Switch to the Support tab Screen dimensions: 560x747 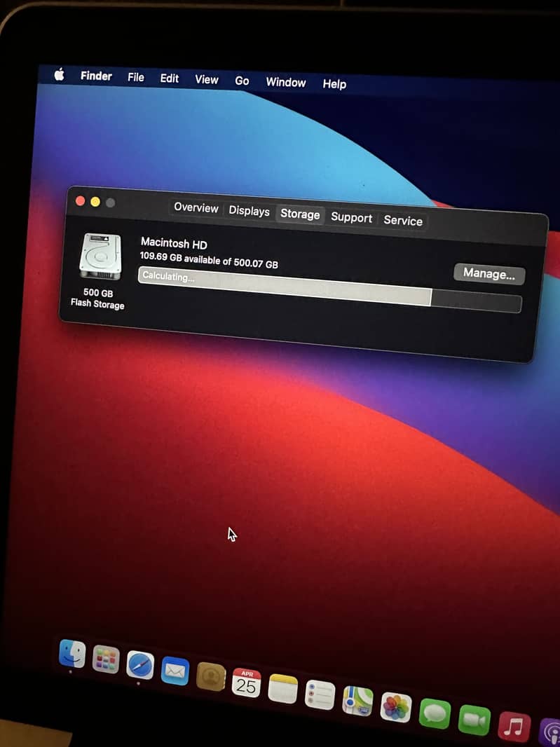pos(351,218)
